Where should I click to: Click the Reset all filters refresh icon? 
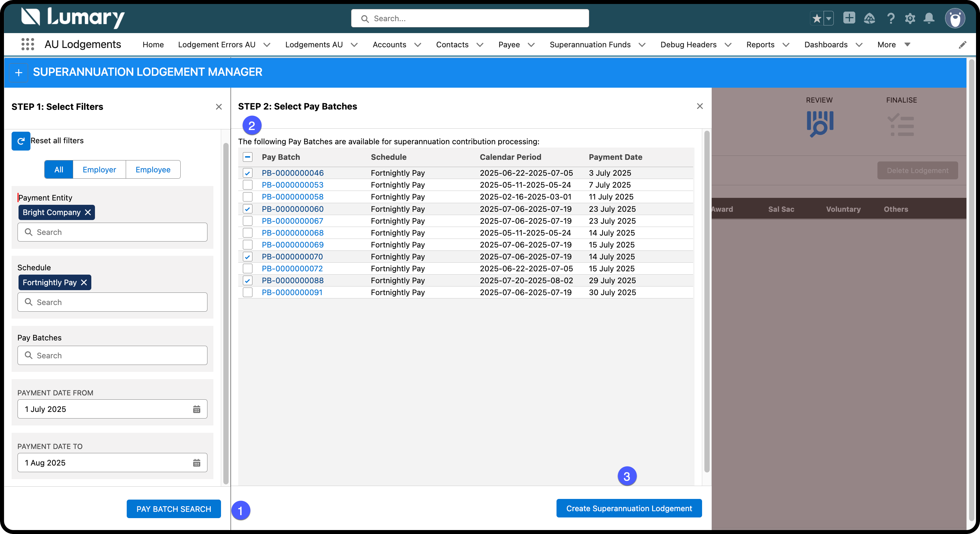tap(21, 141)
